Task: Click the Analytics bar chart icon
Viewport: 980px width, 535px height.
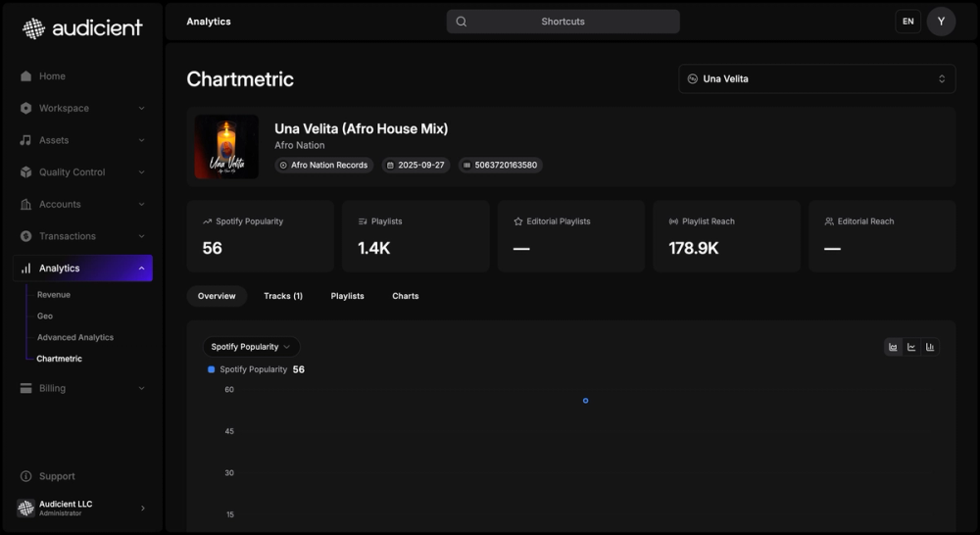Action: pyautogui.click(x=25, y=268)
